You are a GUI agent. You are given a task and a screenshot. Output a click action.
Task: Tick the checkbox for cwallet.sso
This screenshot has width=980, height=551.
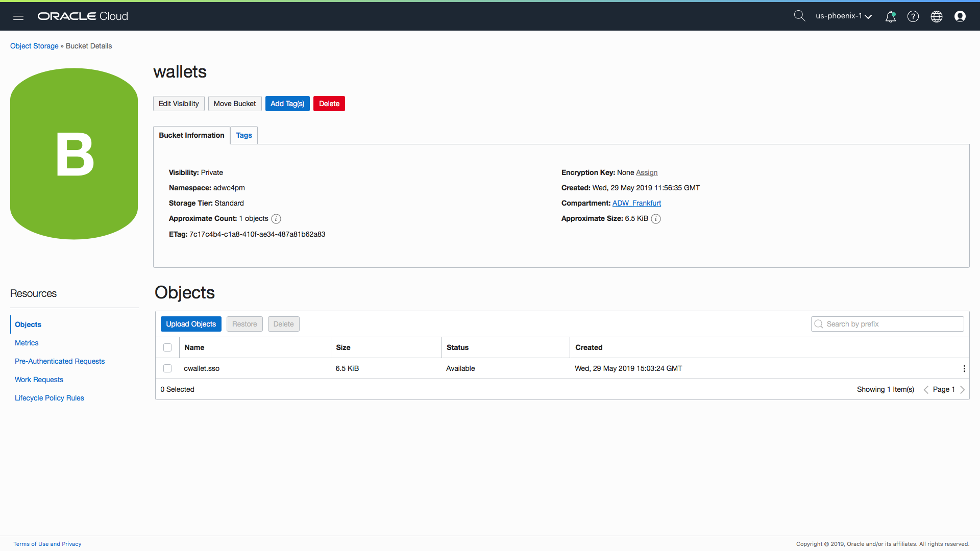(167, 368)
